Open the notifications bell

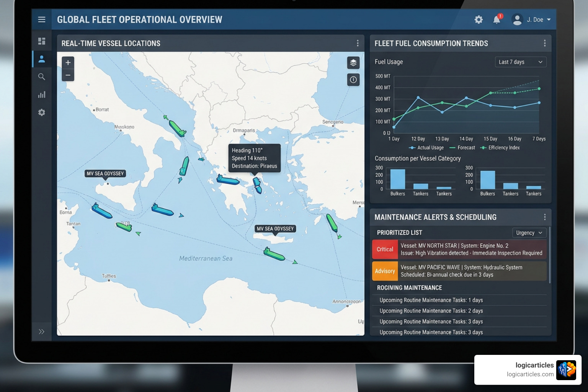pos(497,20)
